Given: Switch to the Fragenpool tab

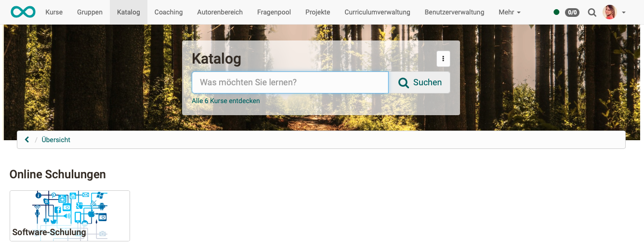Looking at the screenshot, I should pos(274,12).
